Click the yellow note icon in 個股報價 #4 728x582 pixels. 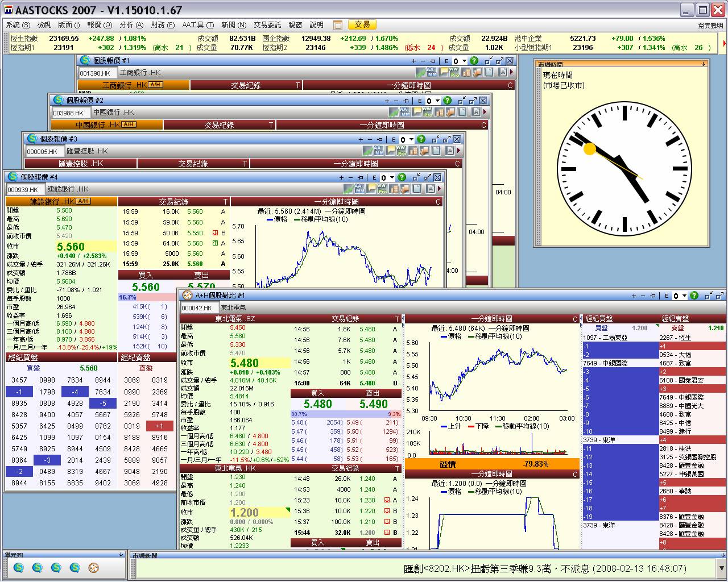371,189
